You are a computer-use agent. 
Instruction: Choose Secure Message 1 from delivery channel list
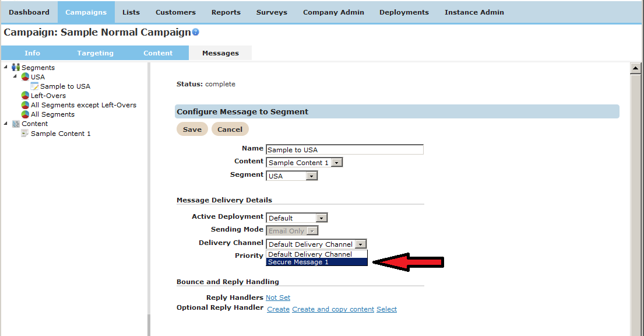click(316, 262)
